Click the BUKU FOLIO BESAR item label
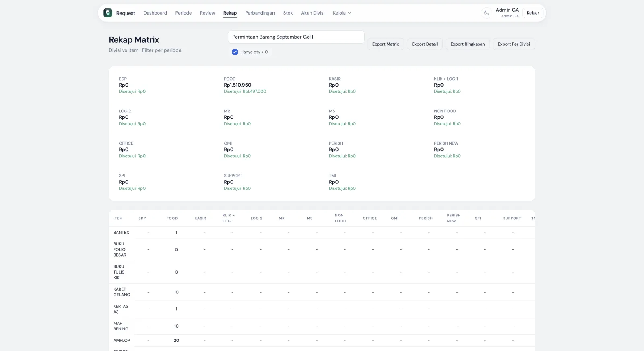This screenshot has height=351, width=644. tap(120, 249)
